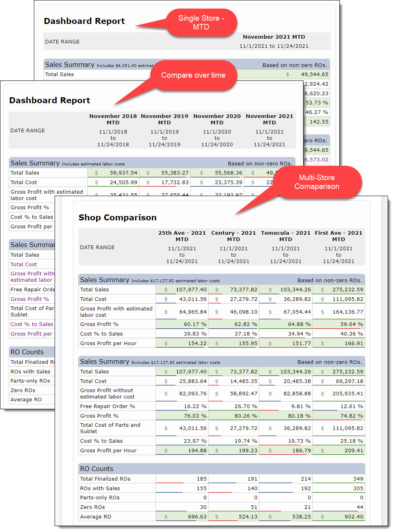Select the 53.73 % value in single-store report
Viewport: 394px width, 532px height.
pos(317,103)
